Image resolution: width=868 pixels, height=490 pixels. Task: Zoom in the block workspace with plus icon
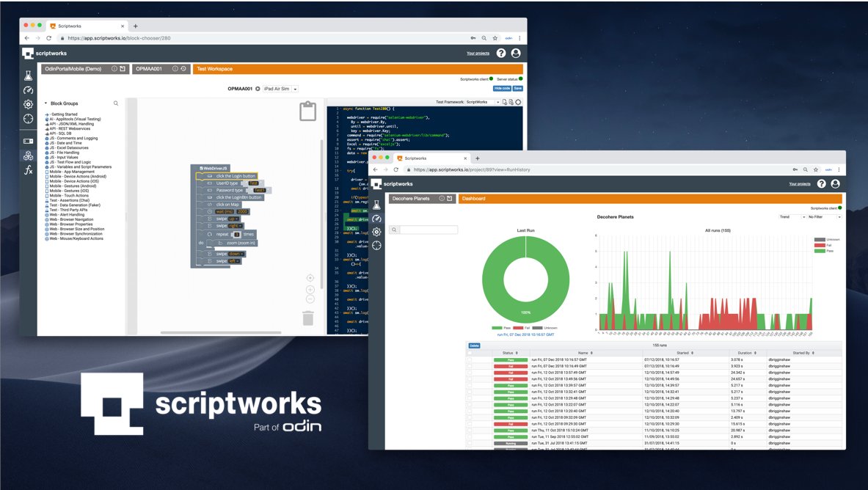point(310,290)
